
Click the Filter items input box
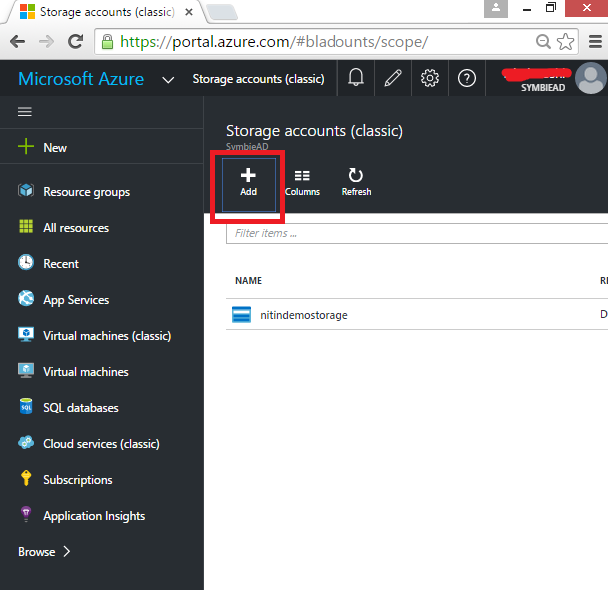pos(417,233)
